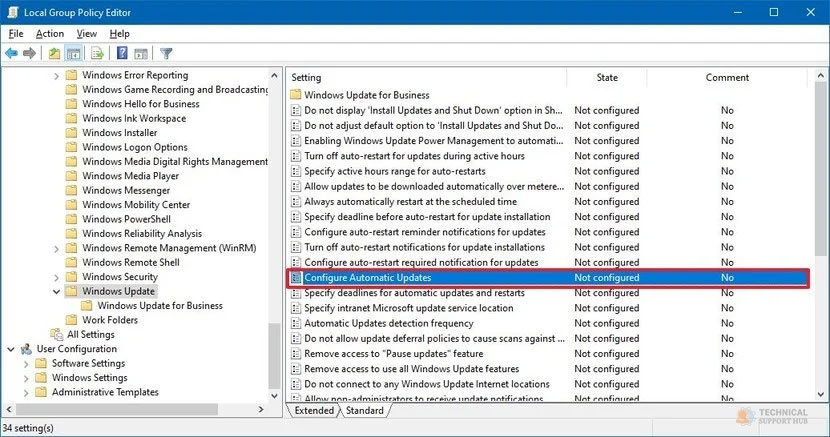Select Do not connect to any Windows Update Internet locations
Viewport: 830px width, 437px height.
click(x=427, y=384)
